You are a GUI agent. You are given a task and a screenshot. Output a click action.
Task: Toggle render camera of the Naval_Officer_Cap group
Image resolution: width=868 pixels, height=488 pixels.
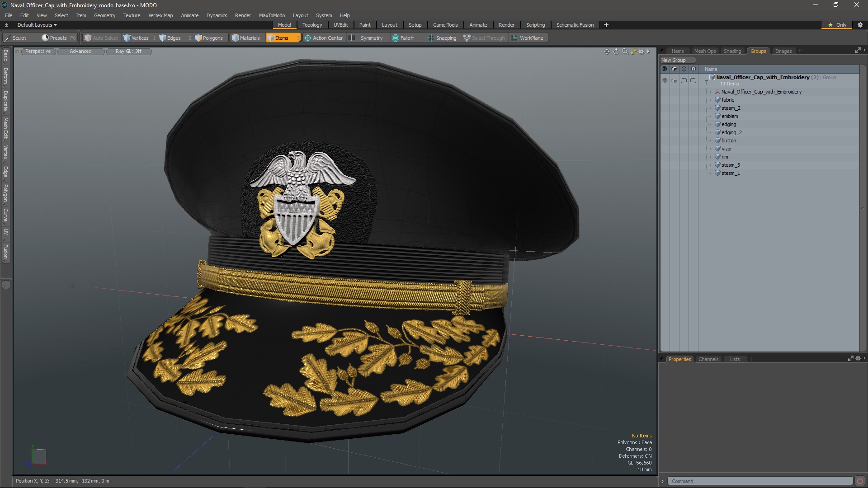pos(674,80)
